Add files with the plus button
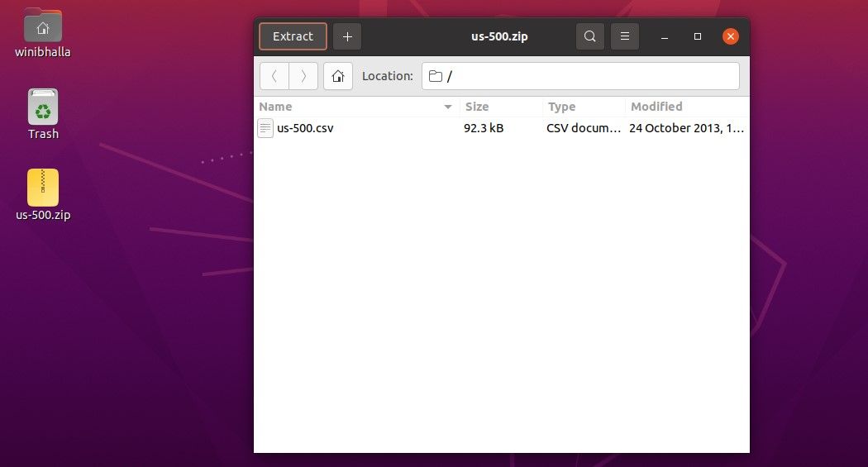 tap(347, 36)
